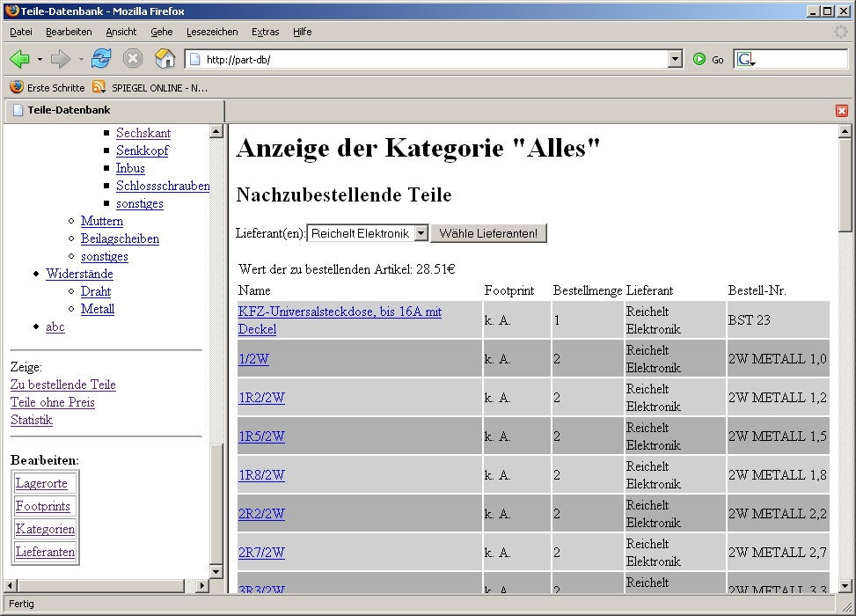
Task: Close the tab with the red X
Action: coord(842,111)
